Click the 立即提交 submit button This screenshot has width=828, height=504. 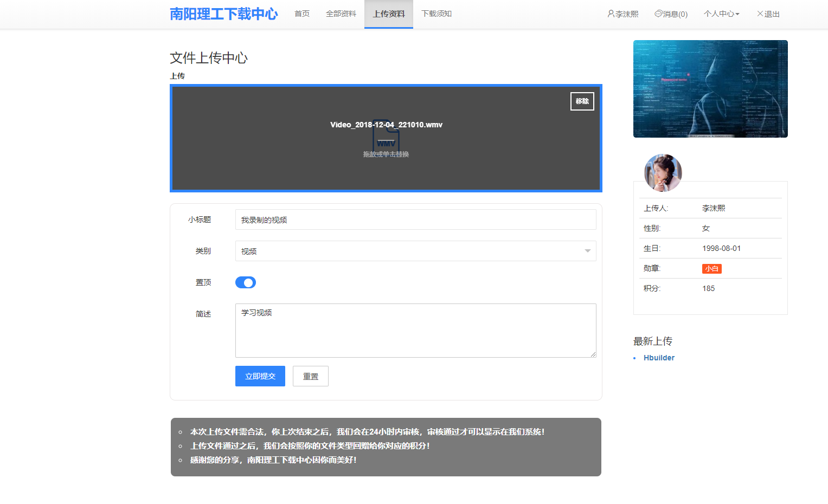tap(260, 376)
